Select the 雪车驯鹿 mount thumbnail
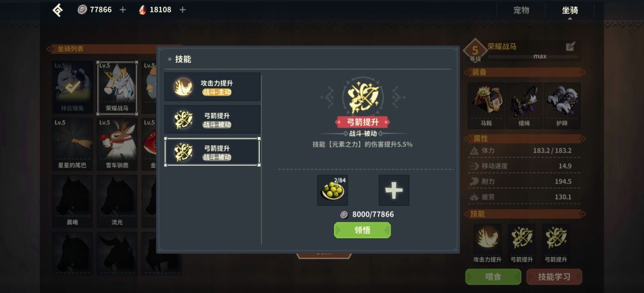This screenshot has height=293, width=644. click(x=117, y=144)
